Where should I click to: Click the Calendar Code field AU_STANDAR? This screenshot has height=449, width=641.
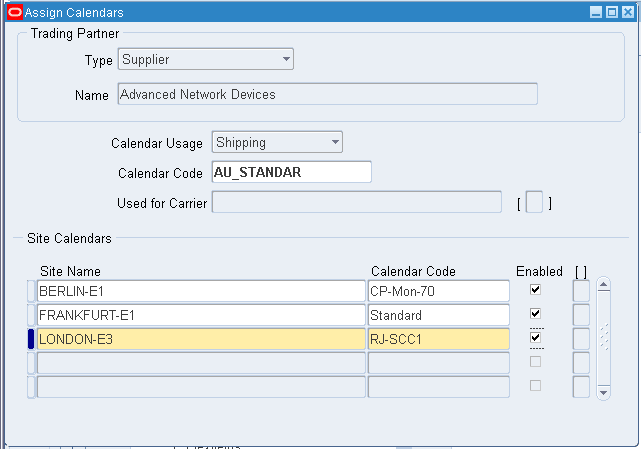coord(291,172)
